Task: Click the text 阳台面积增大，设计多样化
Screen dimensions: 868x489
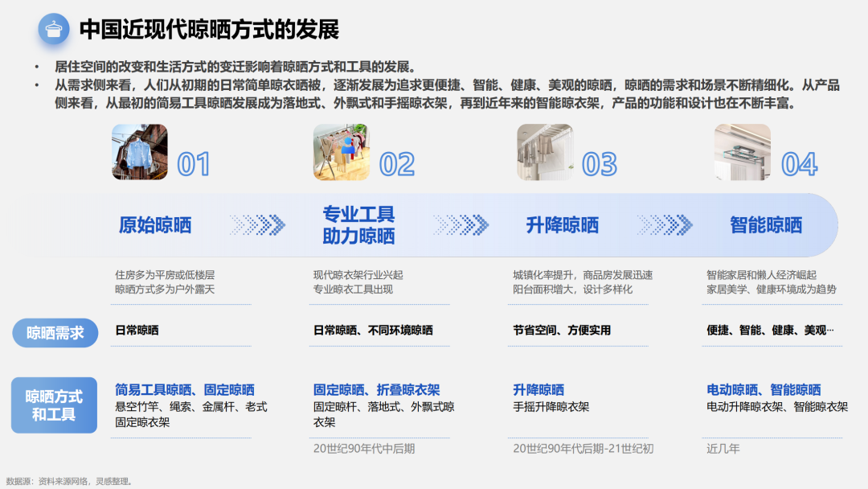Action: click(x=572, y=289)
